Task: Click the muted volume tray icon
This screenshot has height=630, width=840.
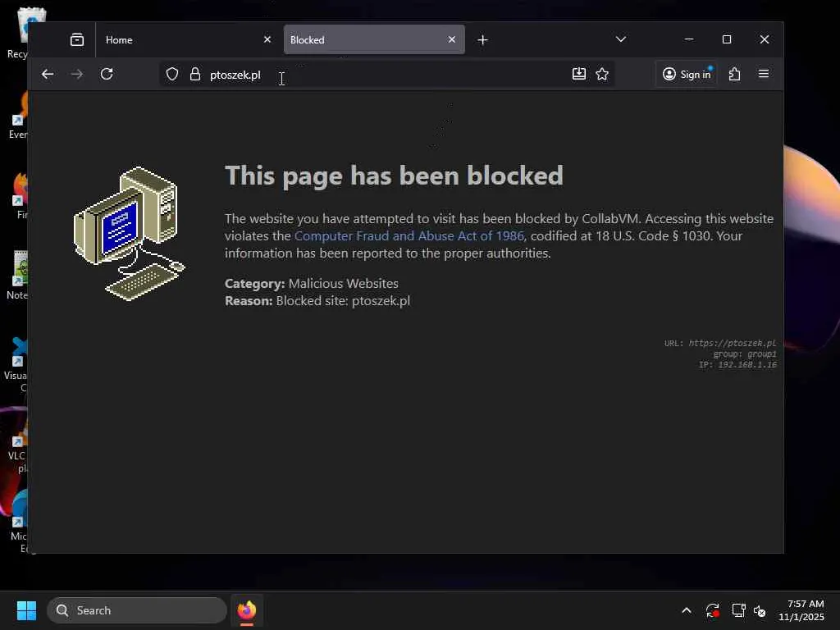Action: (x=760, y=610)
